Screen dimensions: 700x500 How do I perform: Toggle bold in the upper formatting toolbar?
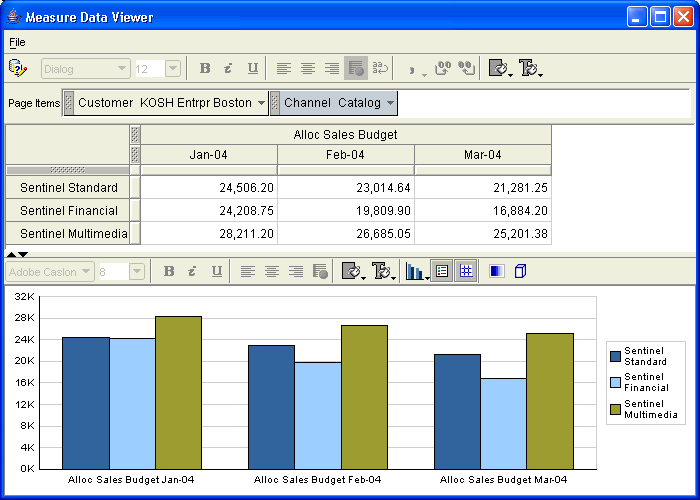coord(205,68)
